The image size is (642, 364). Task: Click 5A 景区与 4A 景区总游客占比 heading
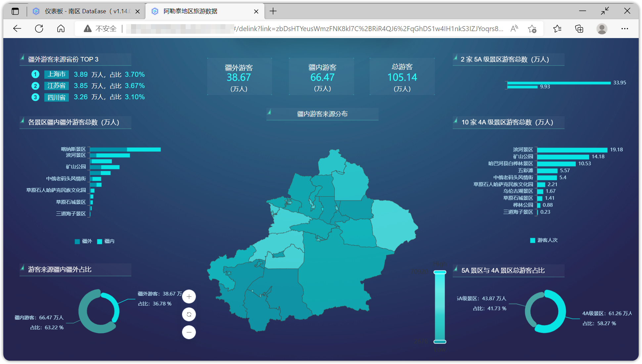point(503,270)
